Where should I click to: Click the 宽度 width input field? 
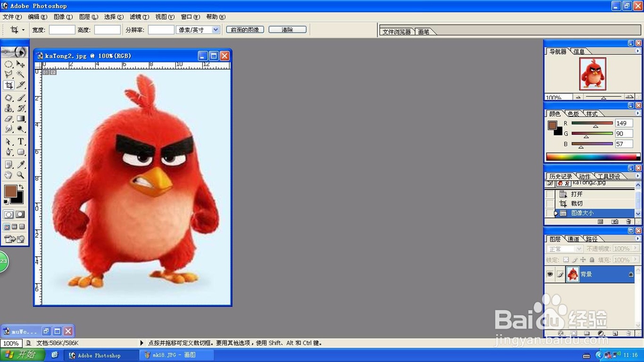coord(62,30)
